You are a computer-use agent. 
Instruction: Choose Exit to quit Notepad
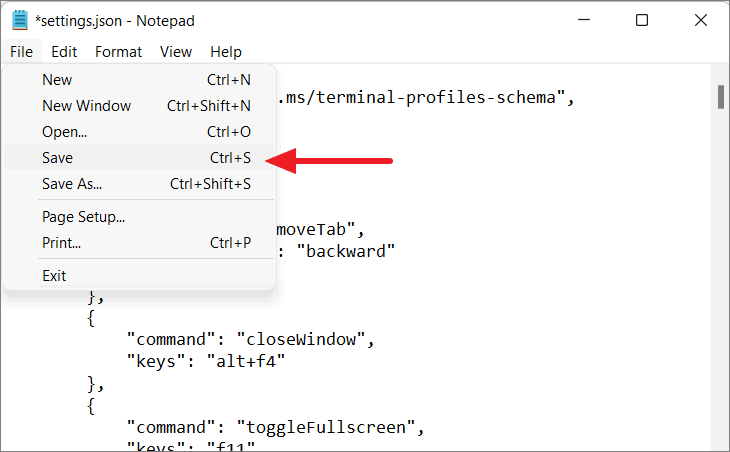pos(139,276)
